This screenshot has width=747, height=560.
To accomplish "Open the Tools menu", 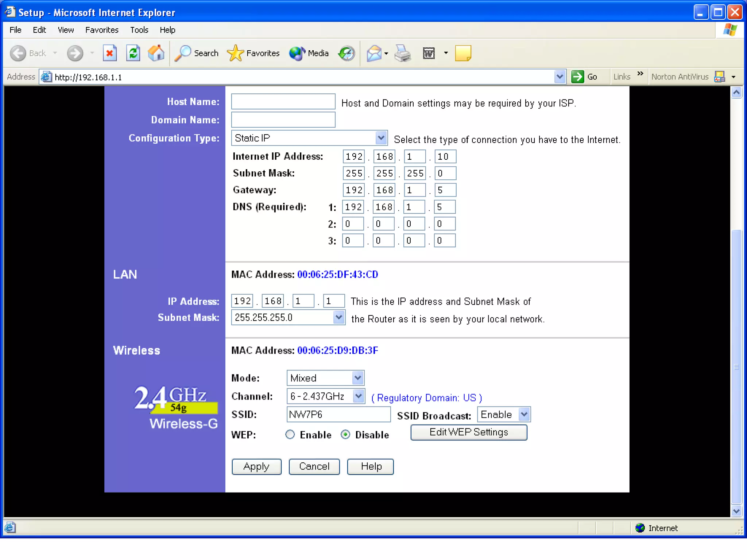I will pyautogui.click(x=139, y=30).
